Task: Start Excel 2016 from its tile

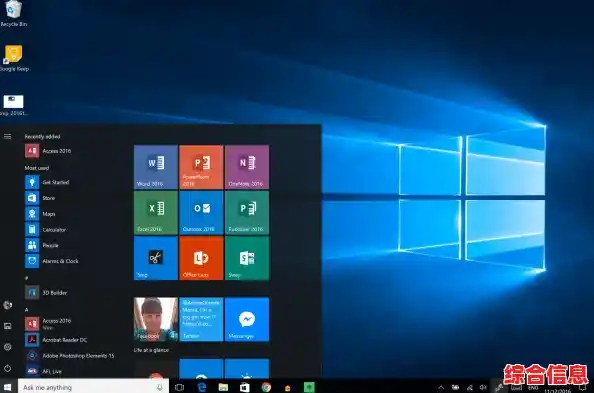Action: point(156,213)
